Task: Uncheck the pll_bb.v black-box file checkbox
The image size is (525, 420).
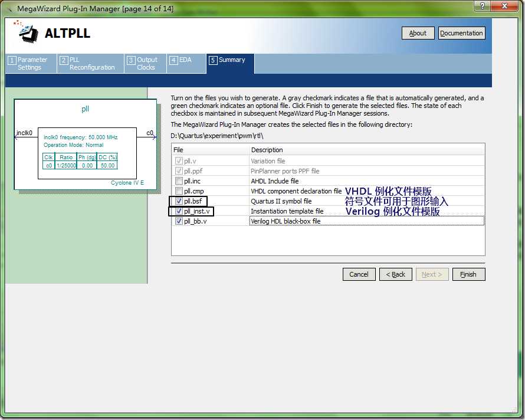Action: pyautogui.click(x=179, y=221)
